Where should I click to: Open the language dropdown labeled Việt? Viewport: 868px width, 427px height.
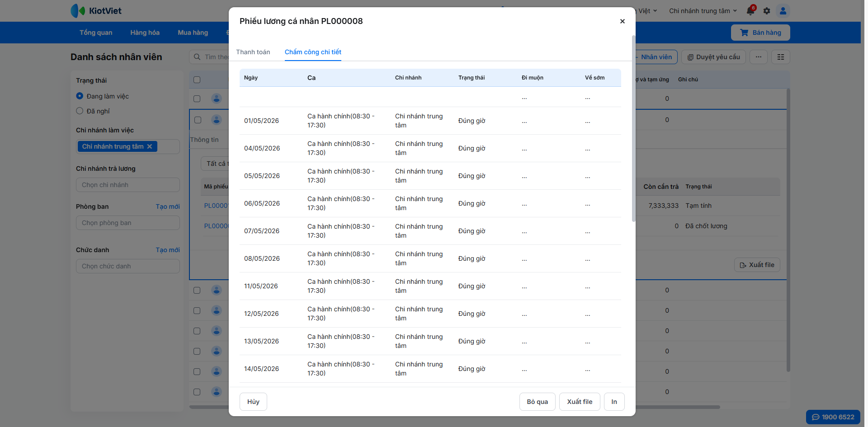[x=647, y=11]
